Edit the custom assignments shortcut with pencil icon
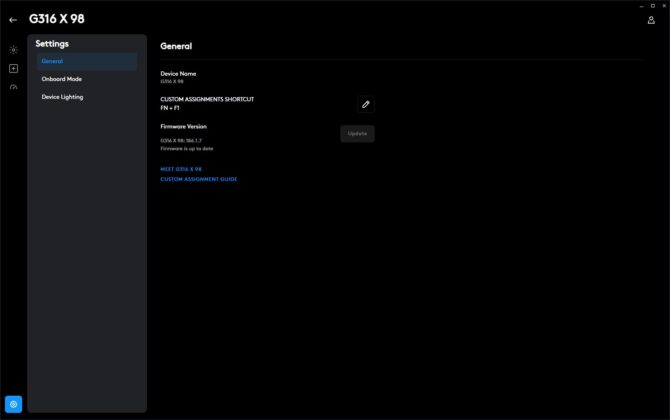Viewport: 670px width, 420px height. 366,104
